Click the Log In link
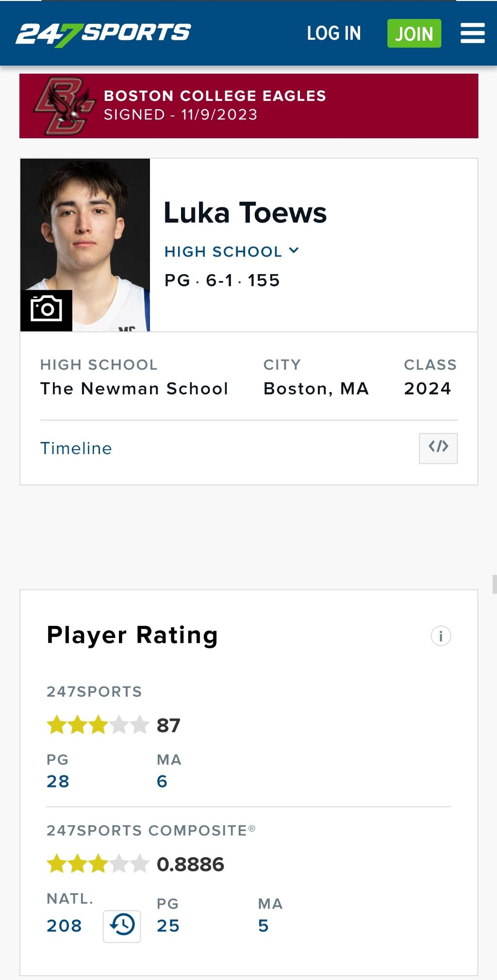 334,33
